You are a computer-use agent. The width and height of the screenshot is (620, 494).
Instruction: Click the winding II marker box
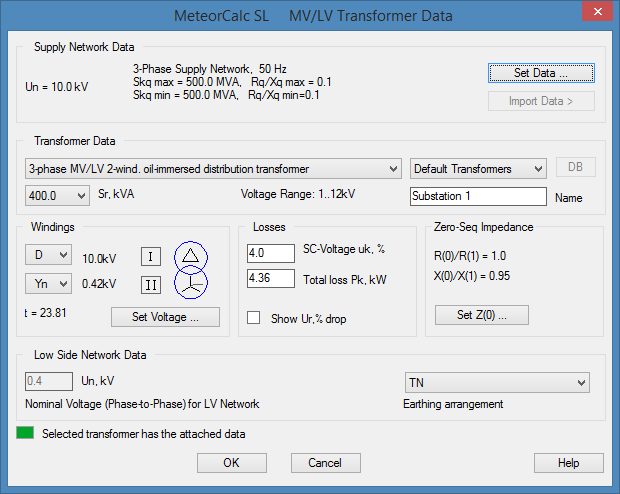[x=151, y=285]
